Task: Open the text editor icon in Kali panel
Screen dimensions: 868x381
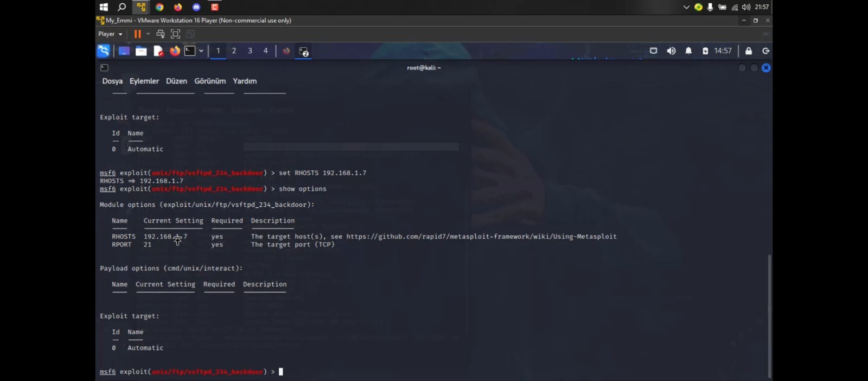Action: pyautogui.click(x=158, y=51)
